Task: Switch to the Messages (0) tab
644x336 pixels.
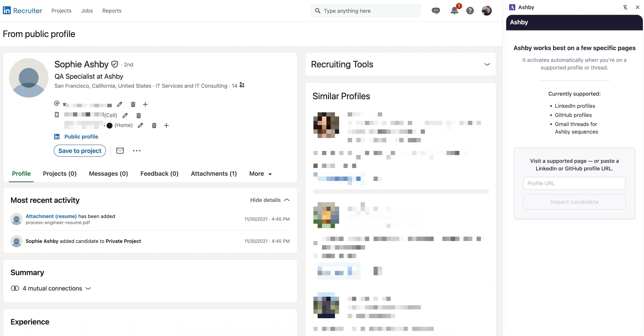Action: coord(108,174)
